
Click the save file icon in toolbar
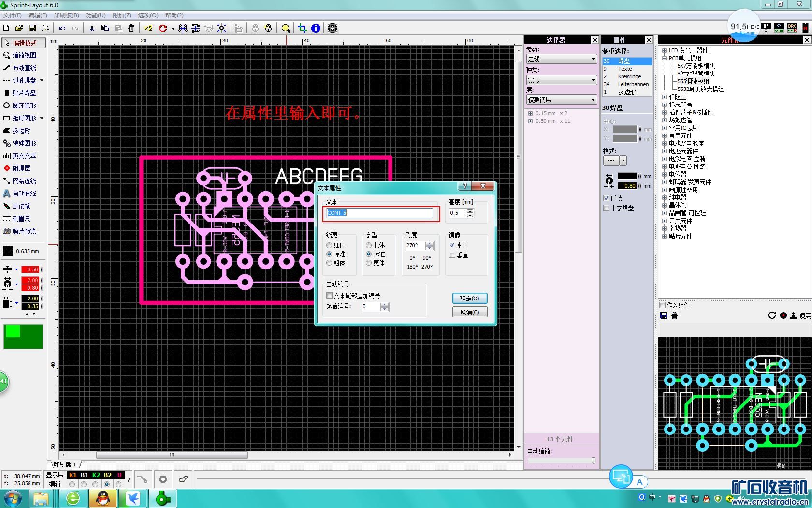point(32,29)
